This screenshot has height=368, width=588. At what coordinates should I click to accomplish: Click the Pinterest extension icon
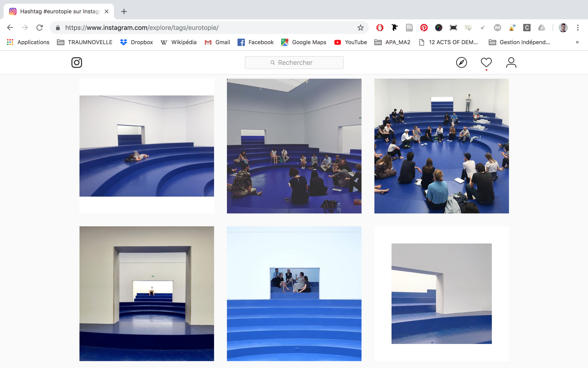(424, 28)
